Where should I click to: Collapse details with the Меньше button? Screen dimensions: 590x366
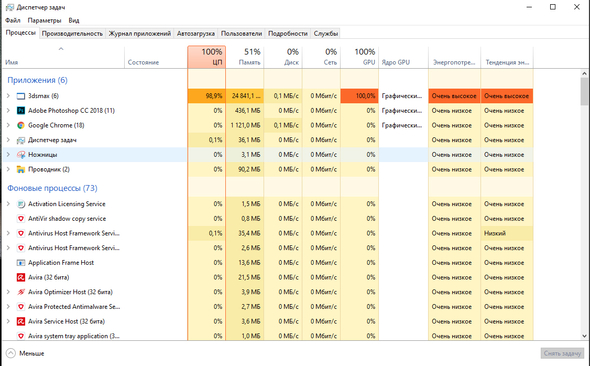click(x=25, y=353)
